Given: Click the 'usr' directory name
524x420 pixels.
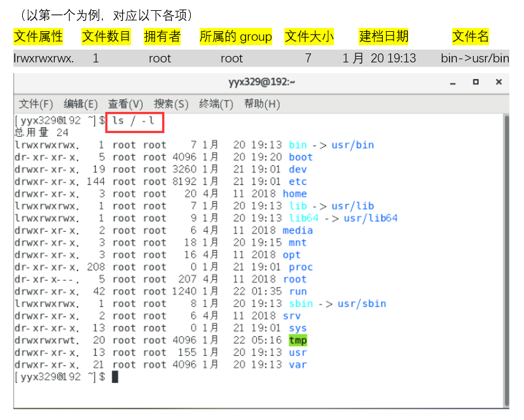Looking at the screenshot, I should (298, 353).
